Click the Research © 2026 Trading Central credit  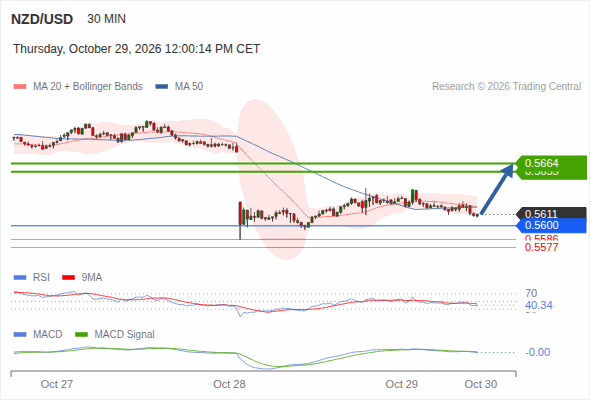tap(506, 87)
